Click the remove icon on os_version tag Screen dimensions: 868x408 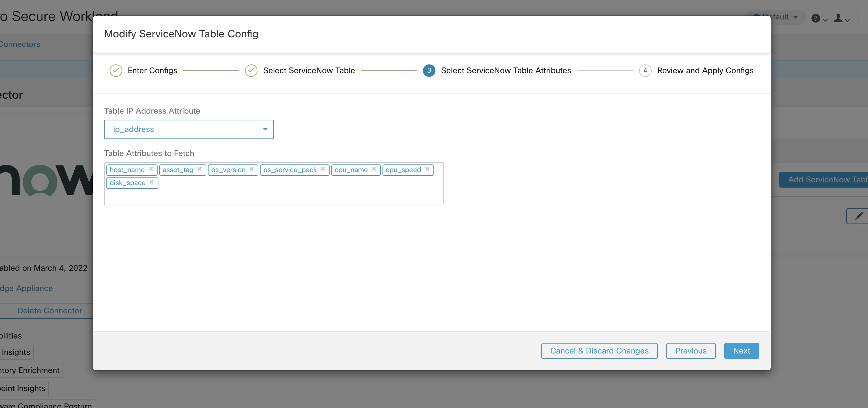pos(252,169)
